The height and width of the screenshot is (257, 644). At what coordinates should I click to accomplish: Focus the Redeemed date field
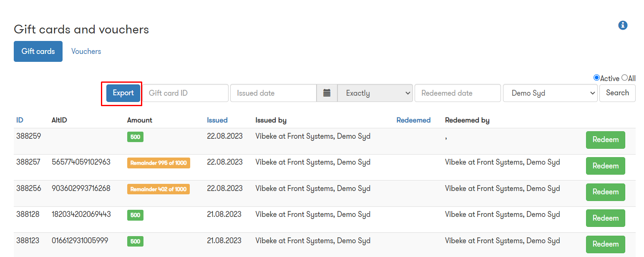458,93
